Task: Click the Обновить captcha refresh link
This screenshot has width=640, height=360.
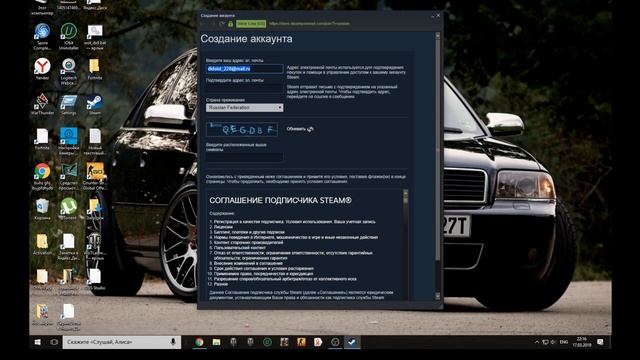Action: point(300,129)
